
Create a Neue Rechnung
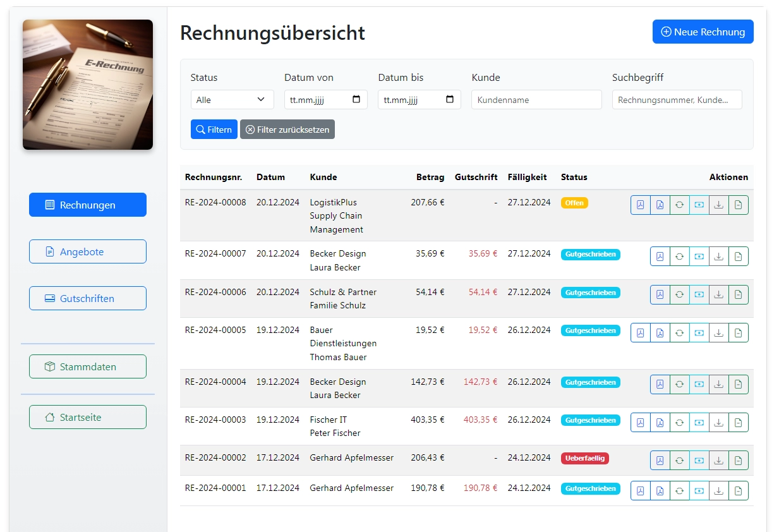(x=703, y=32)
